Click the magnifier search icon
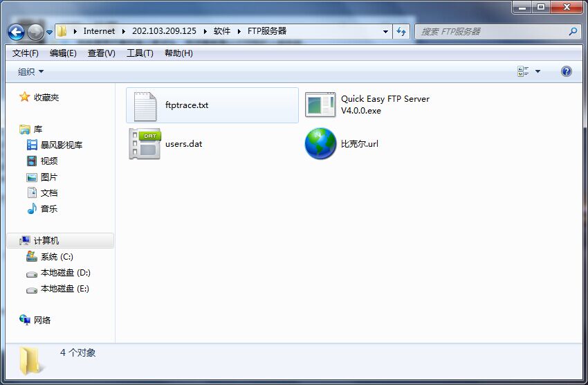Screen dimensions: 588x385 (573, 32)
